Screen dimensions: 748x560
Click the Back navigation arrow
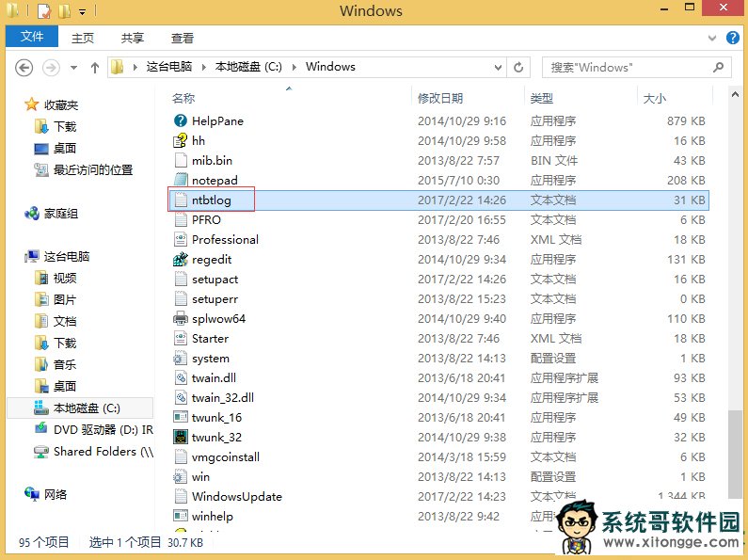[24, 68]
